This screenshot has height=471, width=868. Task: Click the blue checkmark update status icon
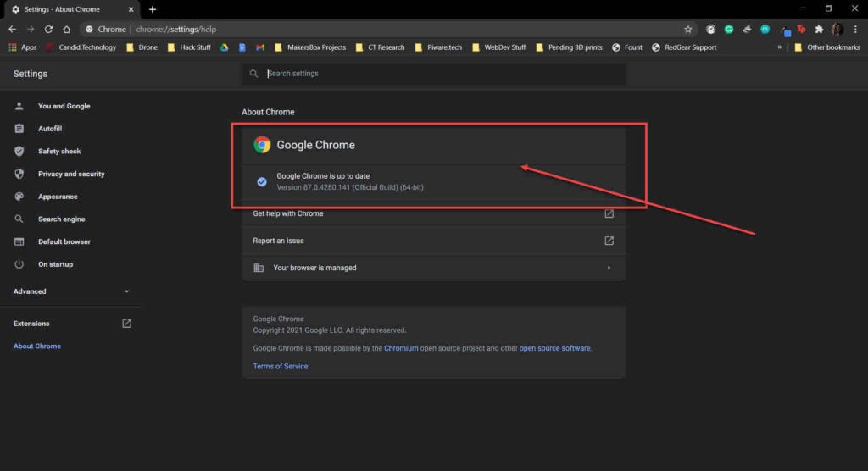point(262,181)
